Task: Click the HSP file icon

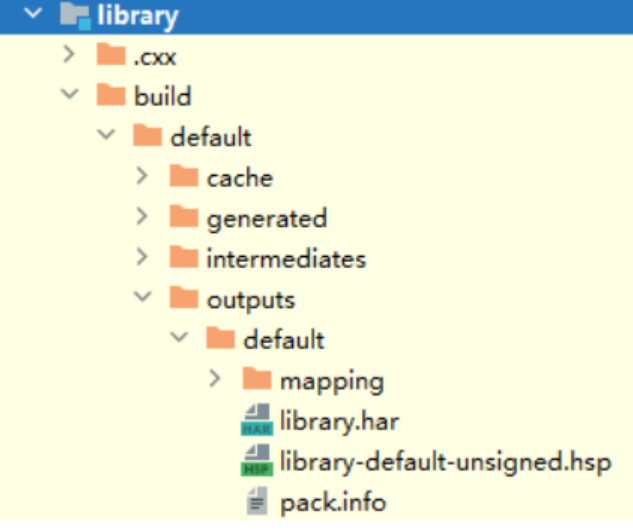Action: point(257,461)
